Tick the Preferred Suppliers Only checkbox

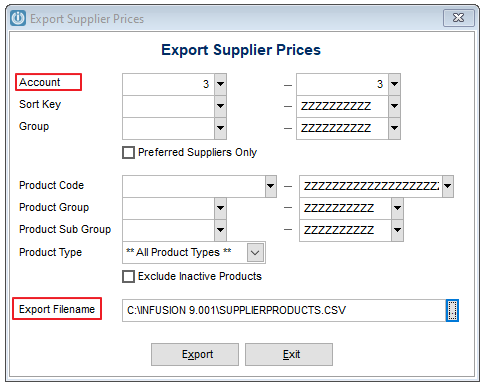click(128, 153)
